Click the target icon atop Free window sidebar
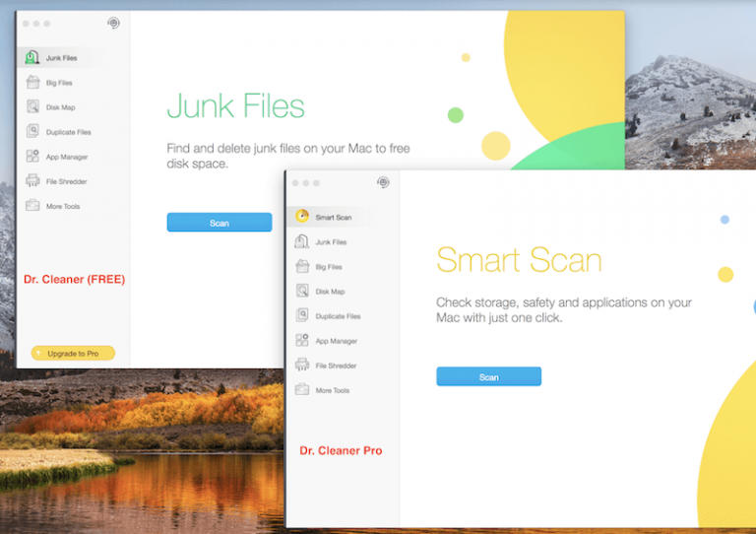 114,23
